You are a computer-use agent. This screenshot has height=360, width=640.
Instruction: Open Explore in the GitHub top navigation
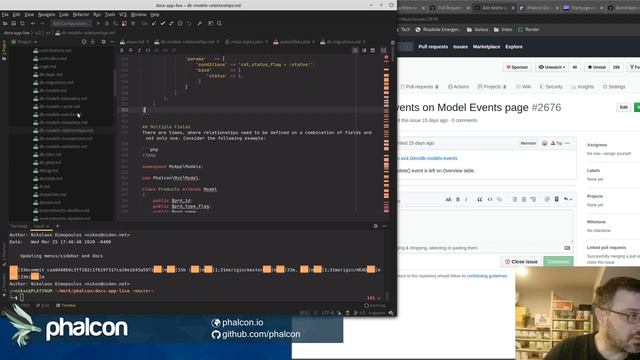click(514, 47)
